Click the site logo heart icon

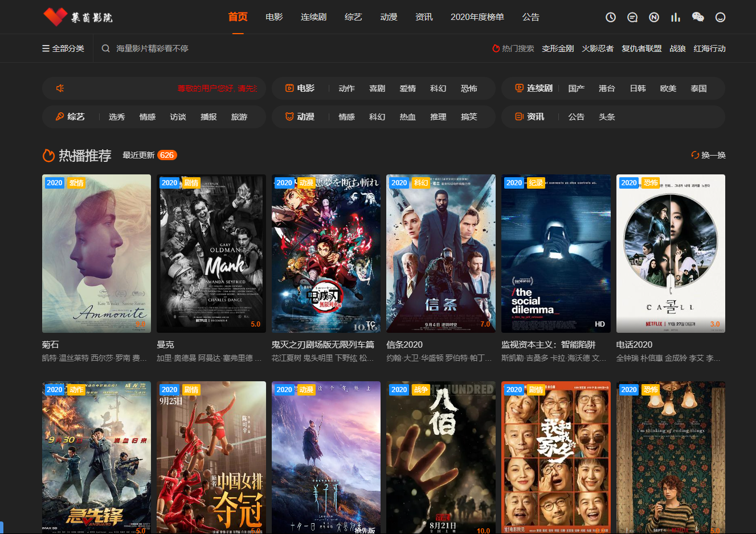[x=55, y=17]
